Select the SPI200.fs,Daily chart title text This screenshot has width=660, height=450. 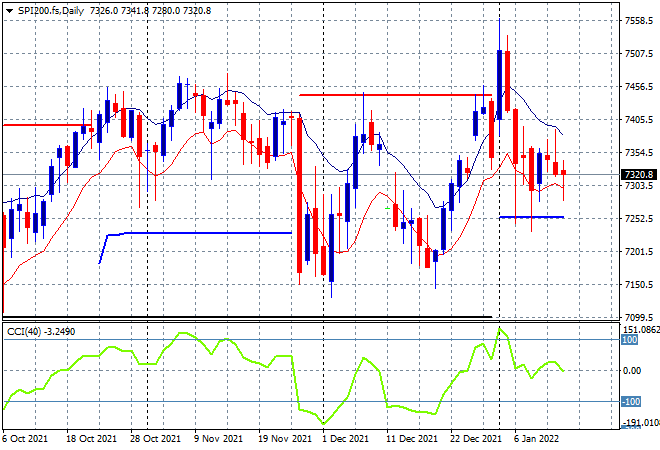[51, 11]
